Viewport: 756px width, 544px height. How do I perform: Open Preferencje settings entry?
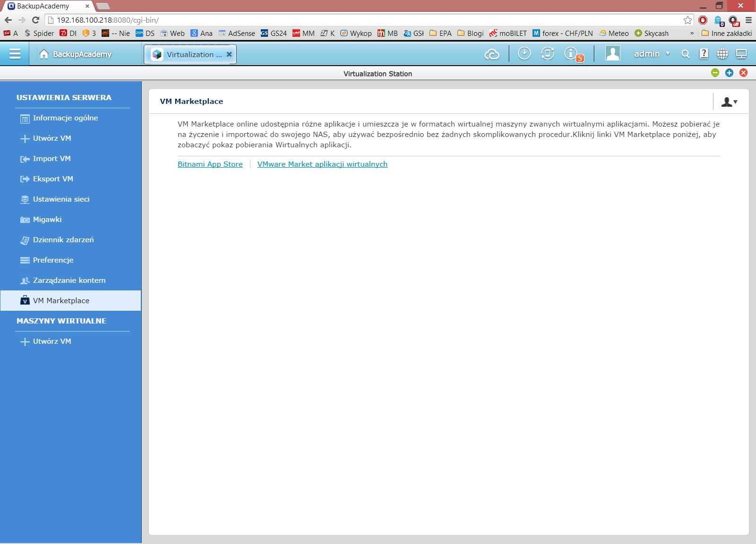tap(71, 260)
